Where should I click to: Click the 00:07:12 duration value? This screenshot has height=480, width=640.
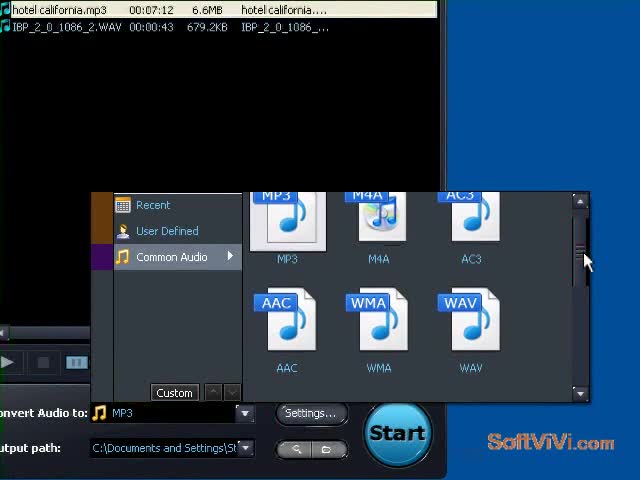[x=151, y=10]
